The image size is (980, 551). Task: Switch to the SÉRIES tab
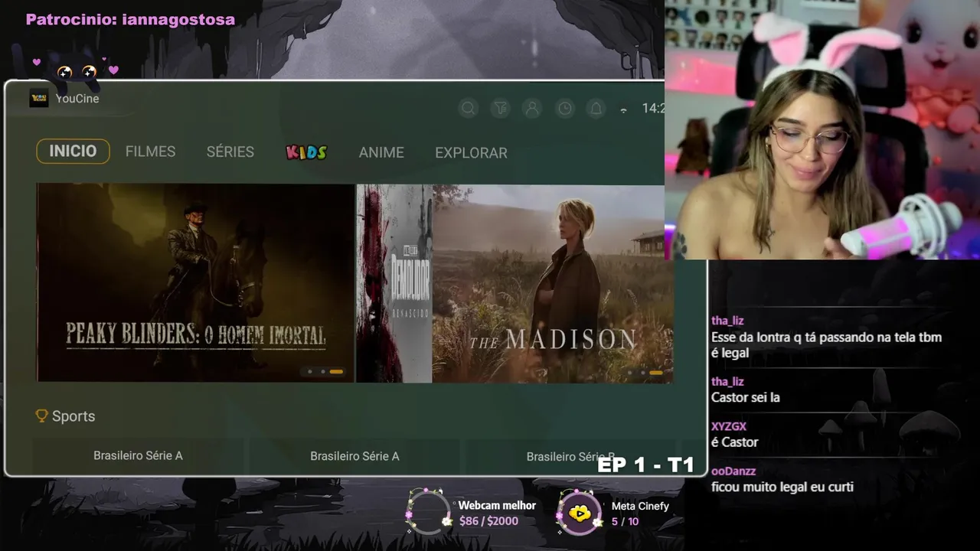pos(230,152)
